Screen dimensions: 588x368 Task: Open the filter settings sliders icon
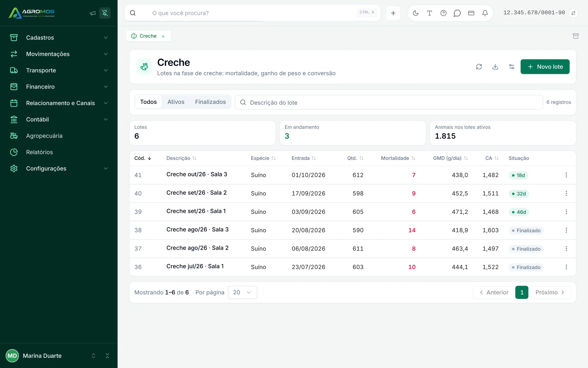coord(512,67)
